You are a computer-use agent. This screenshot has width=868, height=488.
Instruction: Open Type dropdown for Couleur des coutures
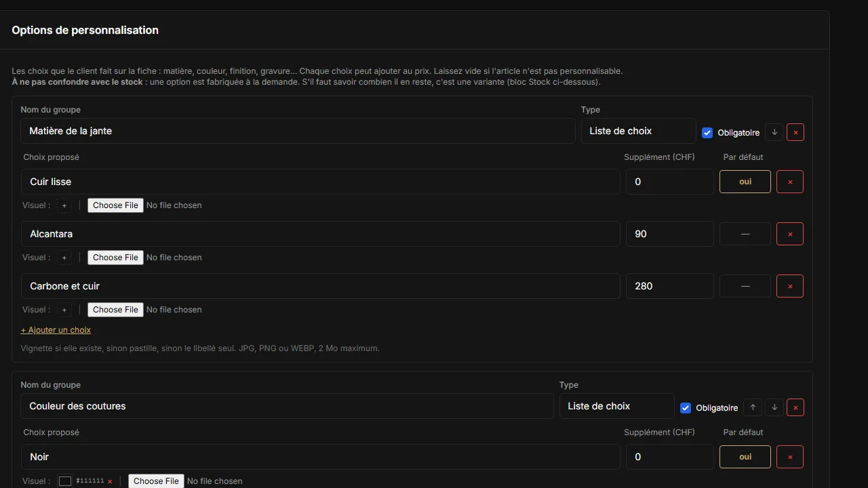point(616,406)
